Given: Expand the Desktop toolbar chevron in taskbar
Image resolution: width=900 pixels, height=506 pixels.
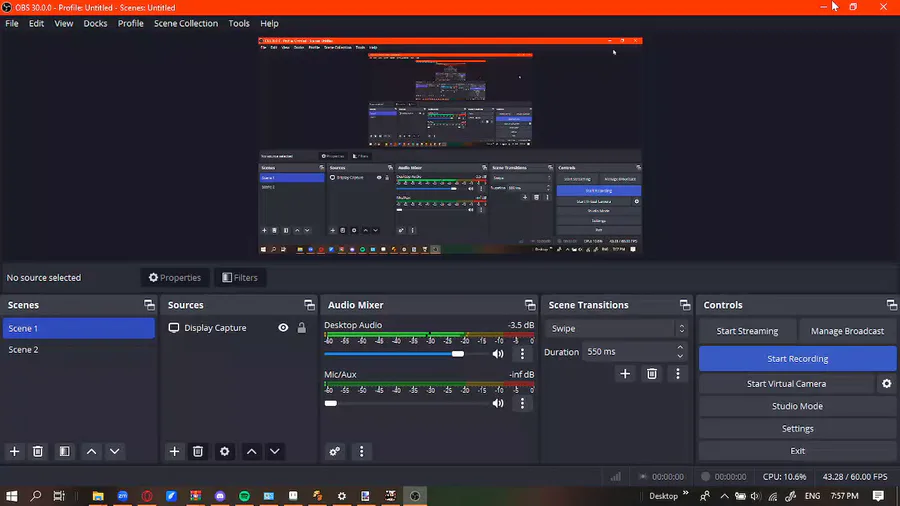Looking at the screenshot, I should 686,493.
